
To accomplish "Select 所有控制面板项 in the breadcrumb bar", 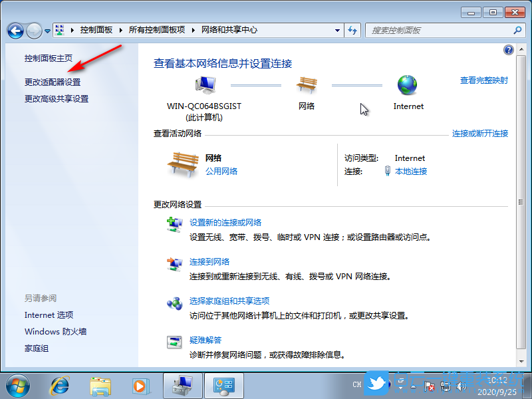I will [x=158, y=30].
